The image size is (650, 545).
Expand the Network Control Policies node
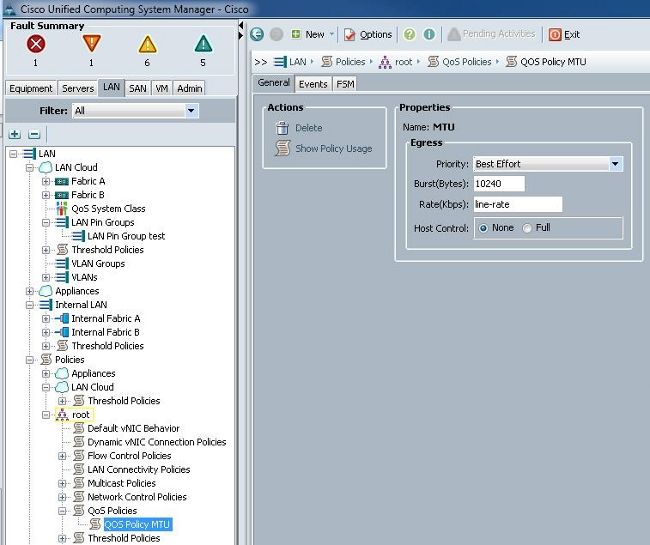[x=62, y=497]
